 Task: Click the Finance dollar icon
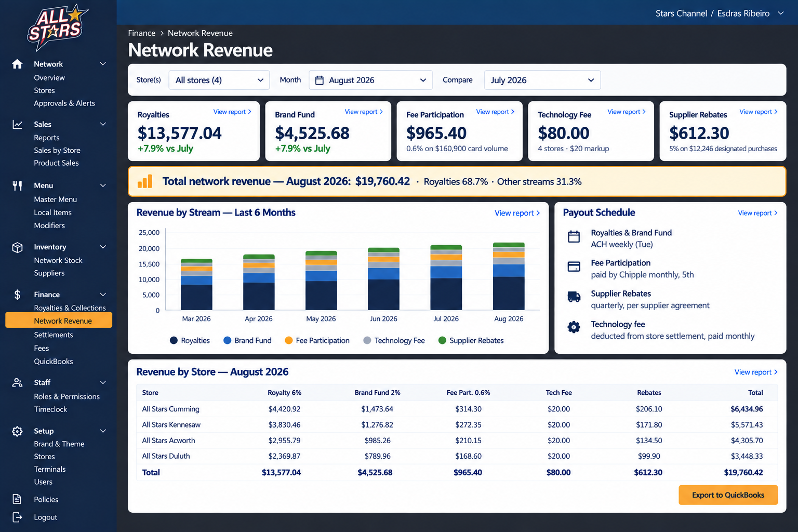click(17, 295)
